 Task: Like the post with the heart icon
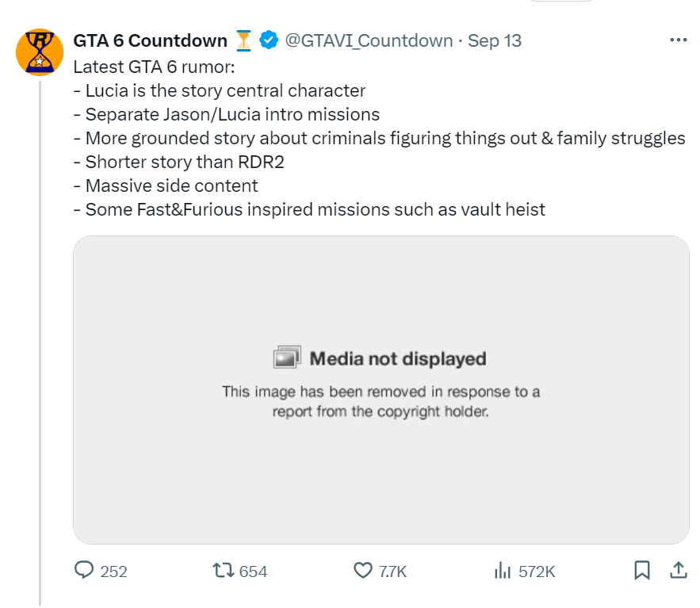363,571
